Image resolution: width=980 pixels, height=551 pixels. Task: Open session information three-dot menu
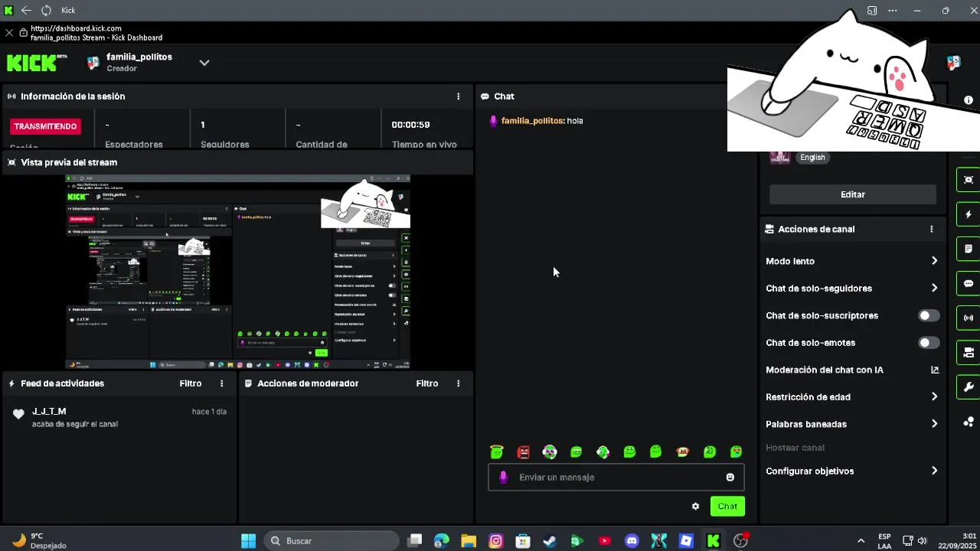[x=459, y=96]
